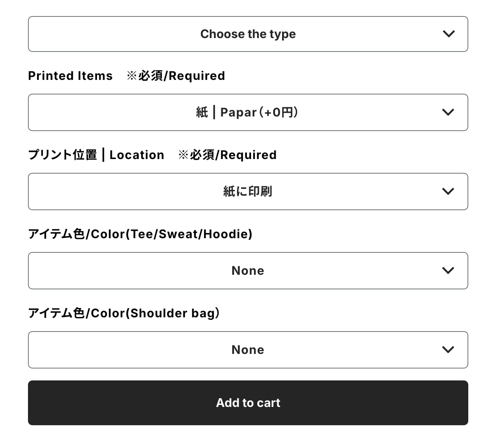Click "※必須/Required" next to Printed Items
The height and width of the screenshot is (448, 497).
(176, 76)
